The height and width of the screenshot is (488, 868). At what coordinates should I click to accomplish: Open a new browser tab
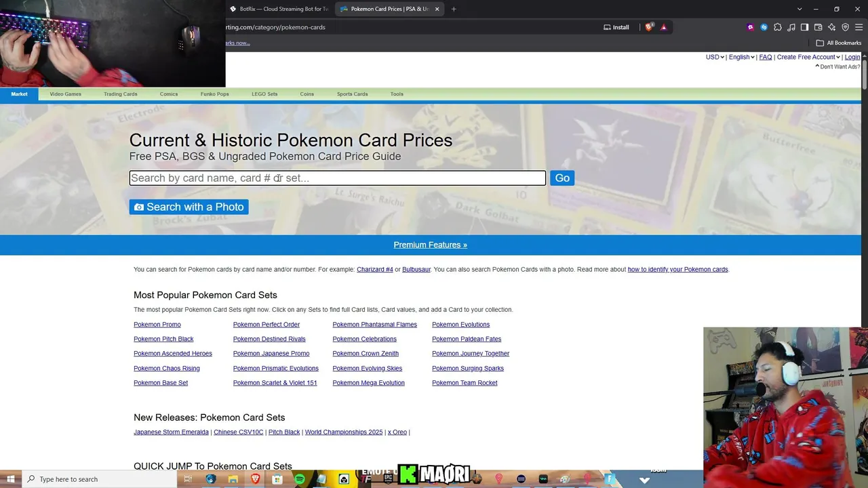pos(454,9)
